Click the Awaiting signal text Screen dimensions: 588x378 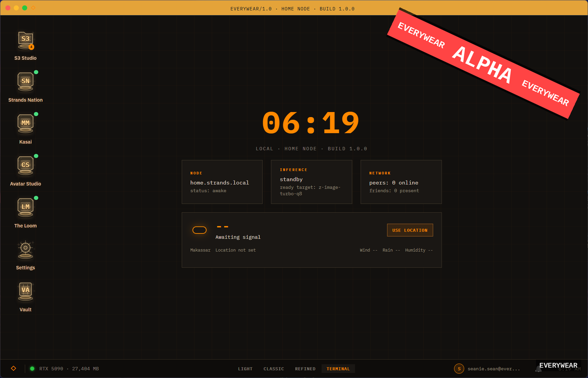(238, 237)
